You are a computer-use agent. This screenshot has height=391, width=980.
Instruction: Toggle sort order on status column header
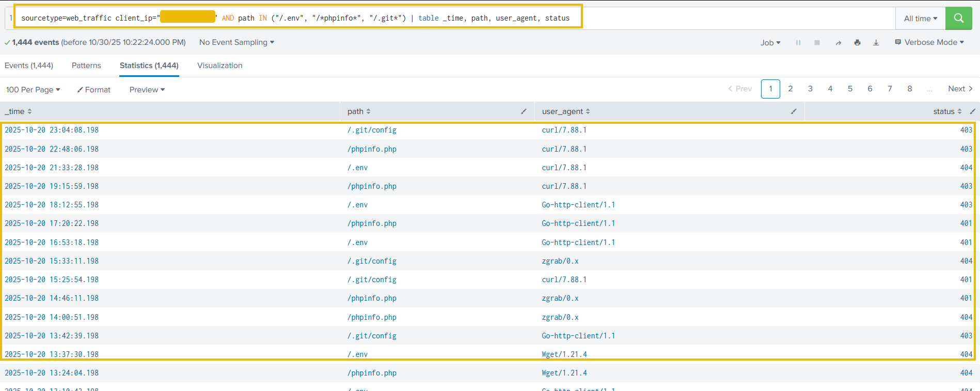pos(947,111)
